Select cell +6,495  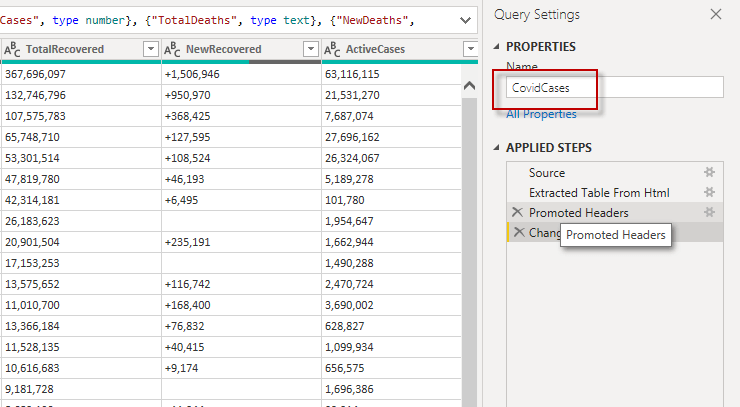(241, 200)
